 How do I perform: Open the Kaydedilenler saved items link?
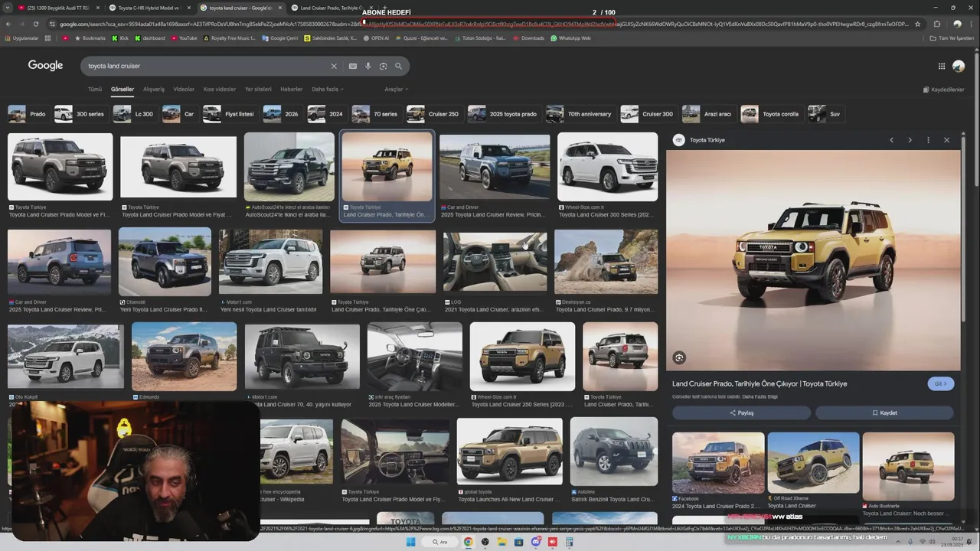point(943,90)
